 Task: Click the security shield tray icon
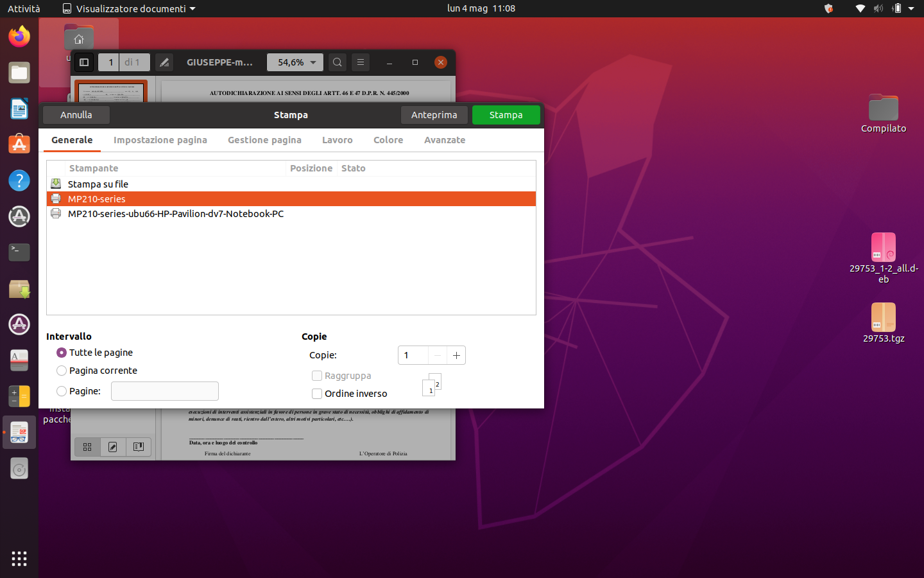point(829,8)
